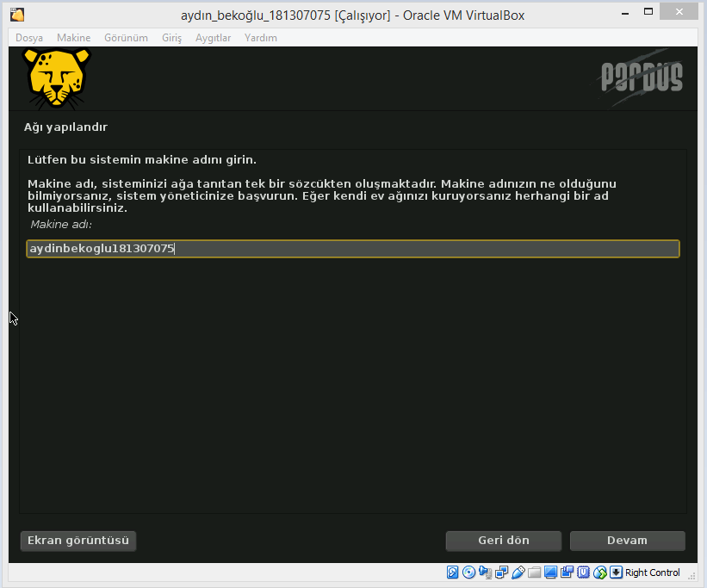Click the window resize grip at the corner
Image resolution: width=707 pixels, height=588 pixels.
tap(691, 575)
